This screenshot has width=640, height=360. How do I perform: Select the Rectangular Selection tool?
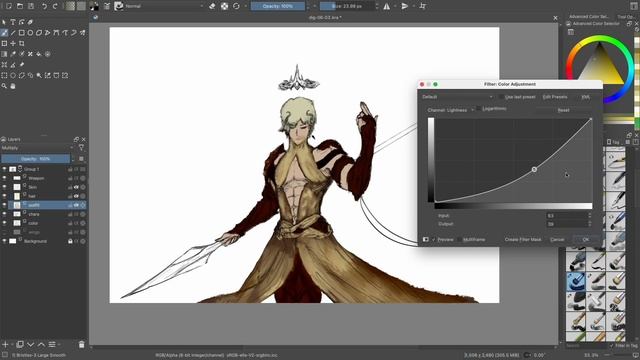click(x=4, y=76)
